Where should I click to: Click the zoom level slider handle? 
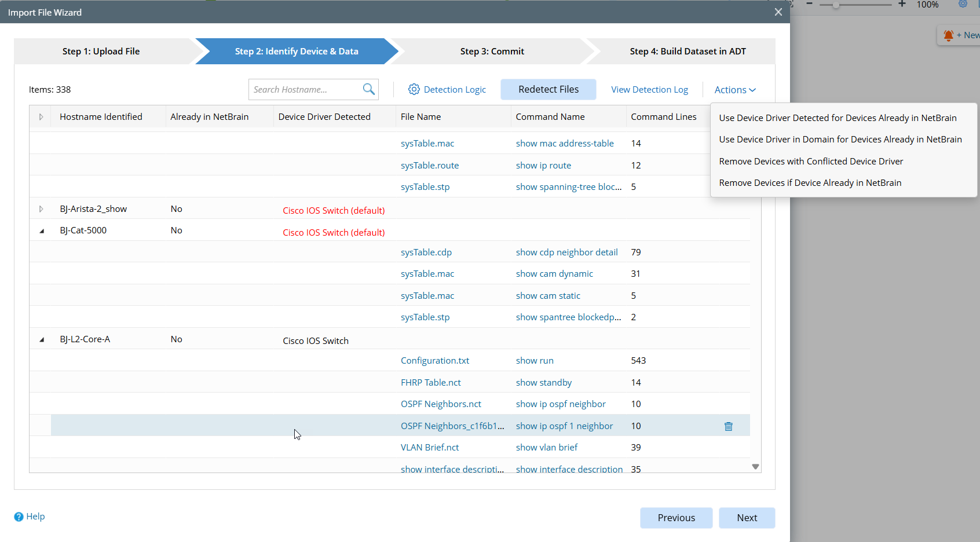tap(836, 5)
